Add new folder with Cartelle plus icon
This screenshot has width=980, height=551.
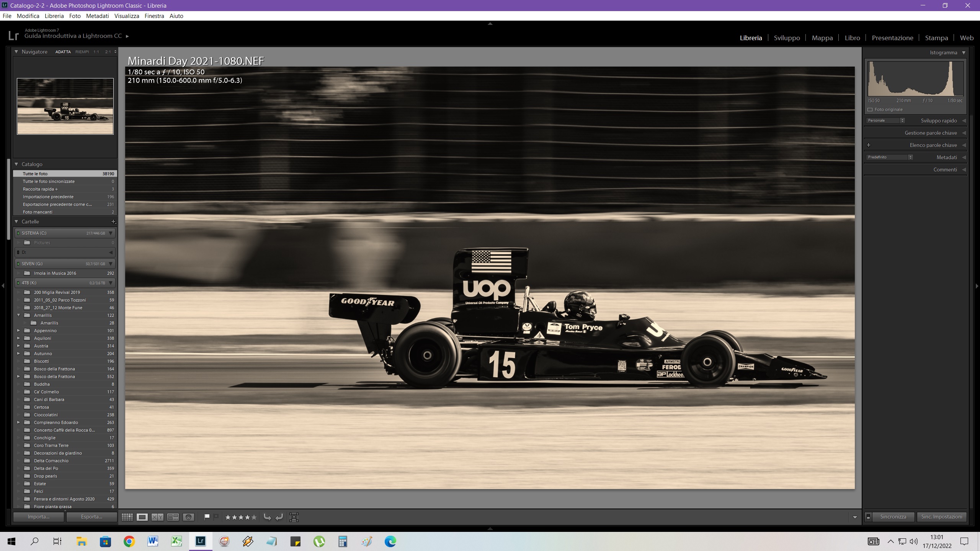pos(113,222)
